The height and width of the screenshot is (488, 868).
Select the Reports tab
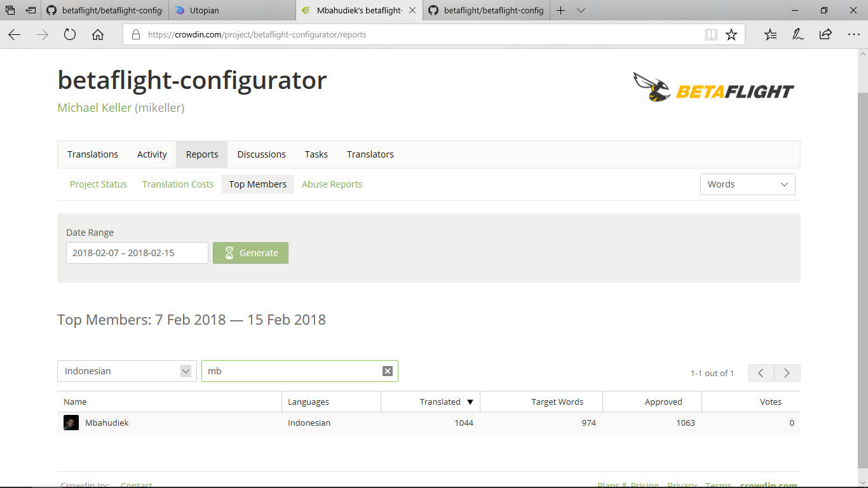click(x=202, y=154)
